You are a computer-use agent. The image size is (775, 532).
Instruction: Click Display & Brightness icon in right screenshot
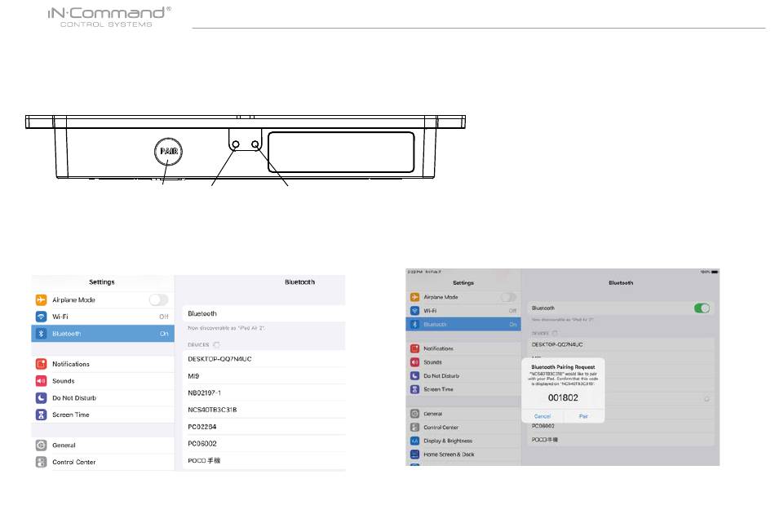point(414,441)
